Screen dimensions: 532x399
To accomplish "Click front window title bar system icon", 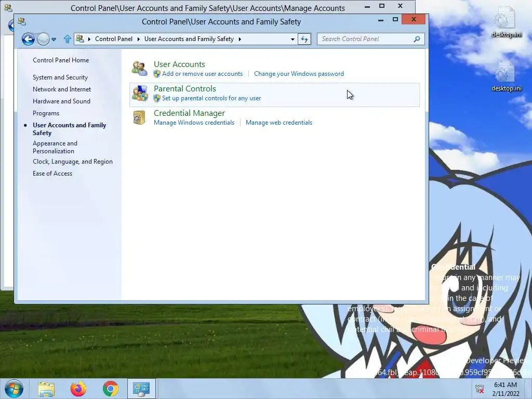I will click(x=22, y=22).
